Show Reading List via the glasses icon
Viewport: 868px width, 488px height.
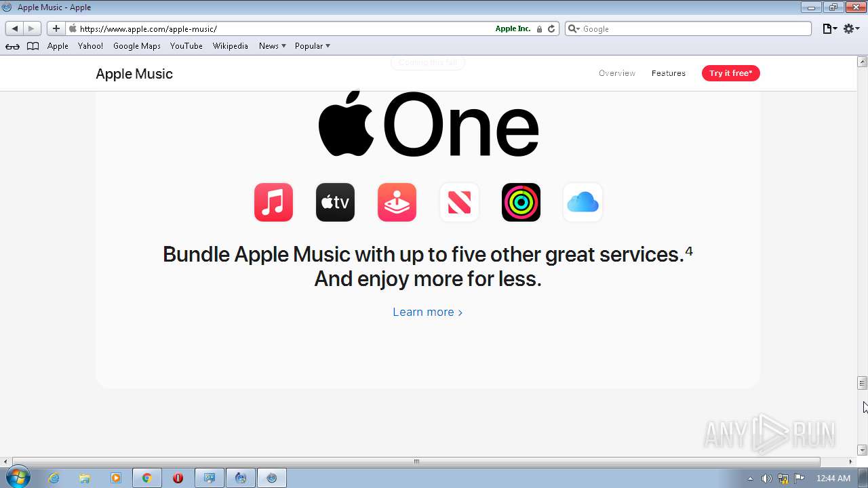click(12, 46)
